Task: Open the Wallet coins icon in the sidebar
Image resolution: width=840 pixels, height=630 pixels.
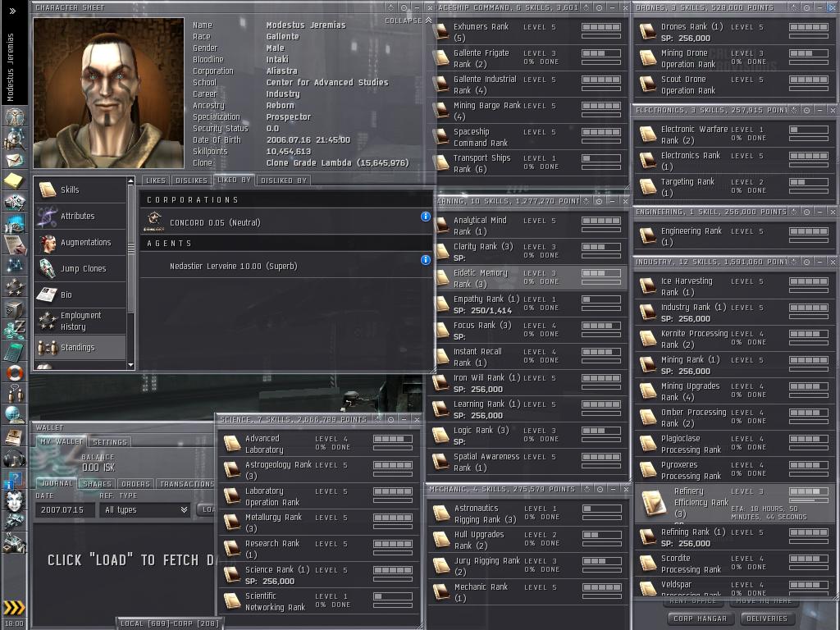Action: 15,330
